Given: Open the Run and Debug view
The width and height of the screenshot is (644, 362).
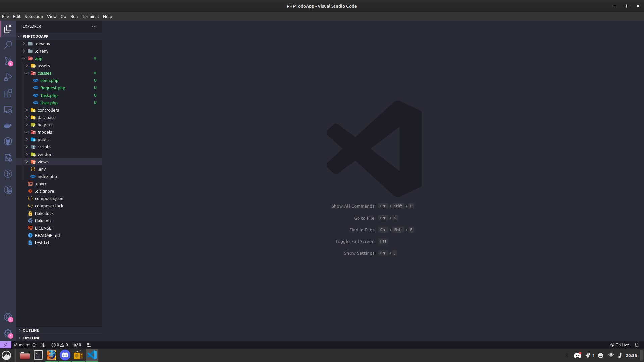Looking at the screenshot, I should pyautogui.click(x=8, y=77).
